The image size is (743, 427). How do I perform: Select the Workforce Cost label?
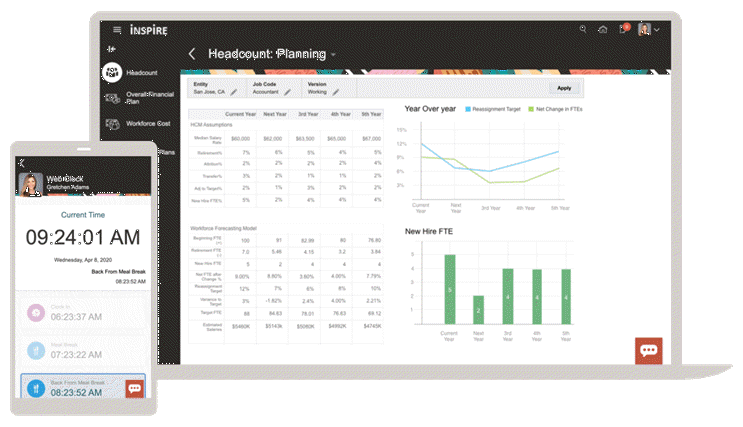pos(148,124)
